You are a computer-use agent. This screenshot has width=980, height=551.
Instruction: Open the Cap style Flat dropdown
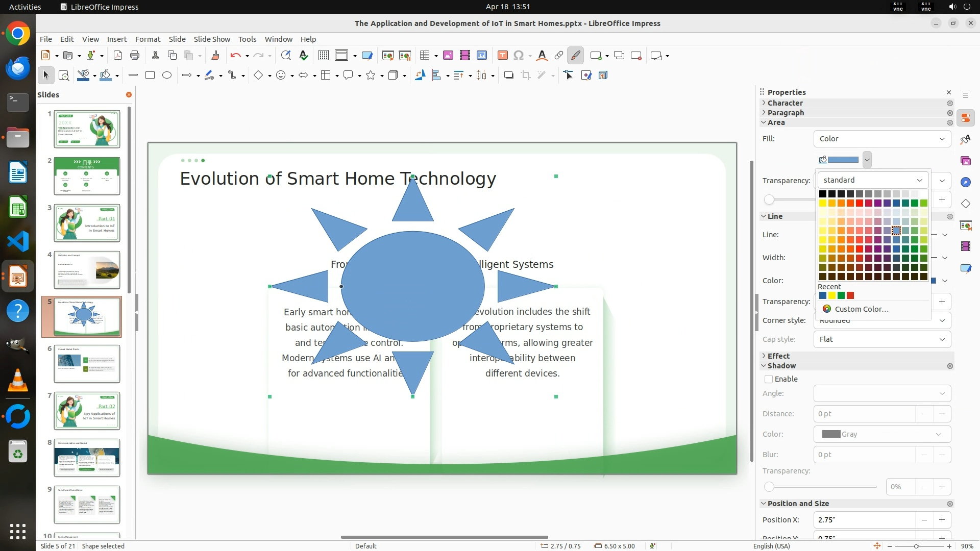[882, 339]
